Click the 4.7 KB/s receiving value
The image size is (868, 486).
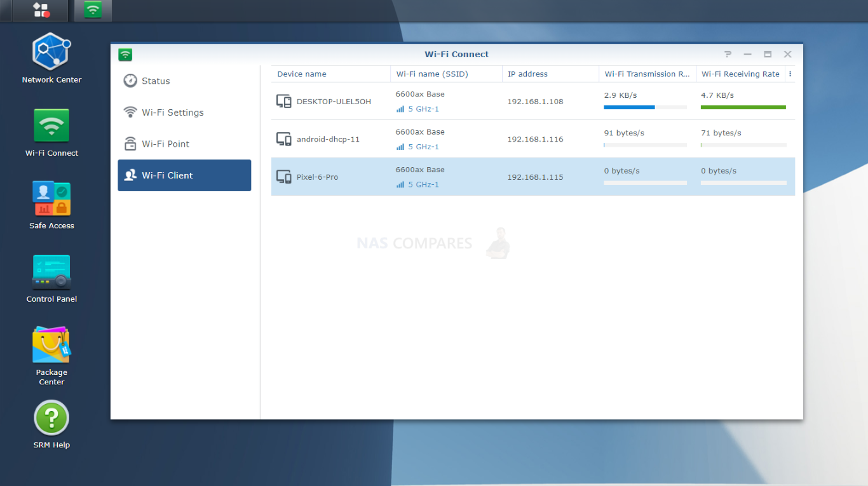click(x=717, y=95)
